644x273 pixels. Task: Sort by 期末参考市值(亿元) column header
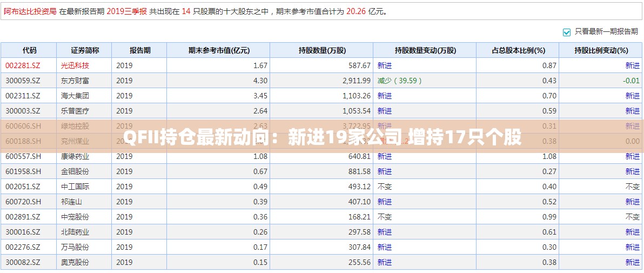coord(218,50)
